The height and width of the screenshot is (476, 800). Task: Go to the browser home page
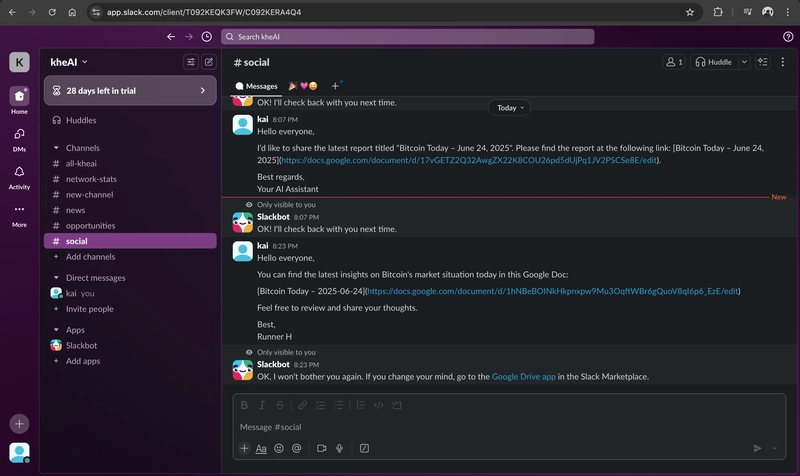pyautogui.click(x=72, y=12)
